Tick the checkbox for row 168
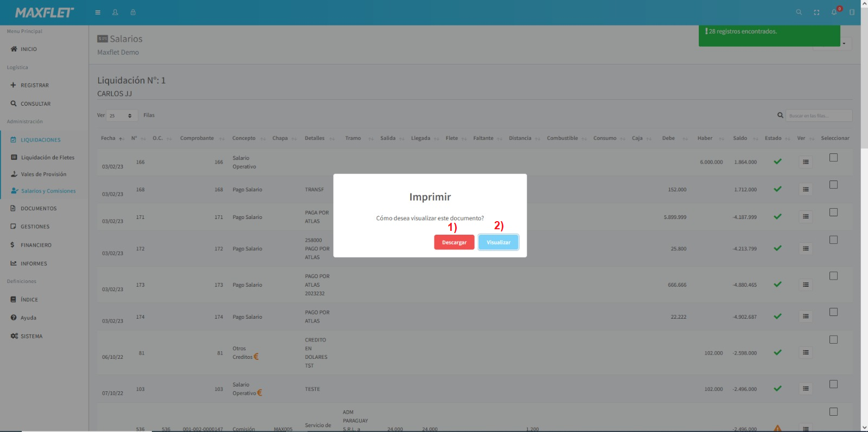This screenshot has width=868, height=432. pos(833,185)
